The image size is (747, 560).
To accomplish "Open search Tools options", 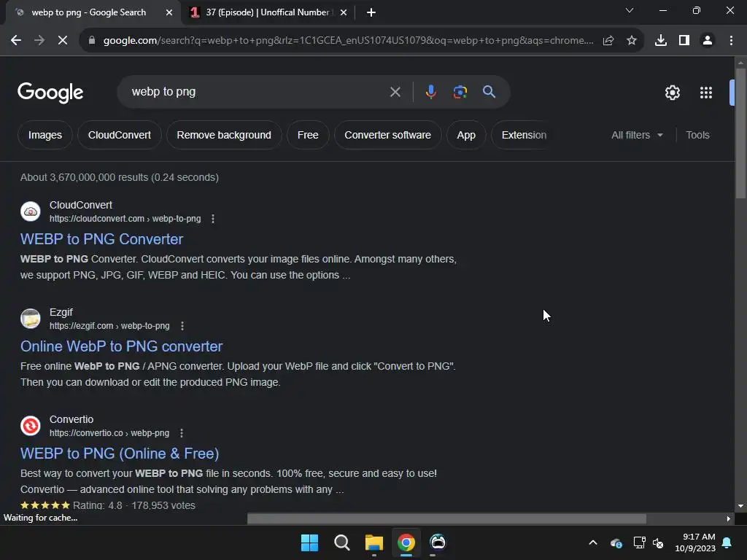I will [x=697, y=135].
